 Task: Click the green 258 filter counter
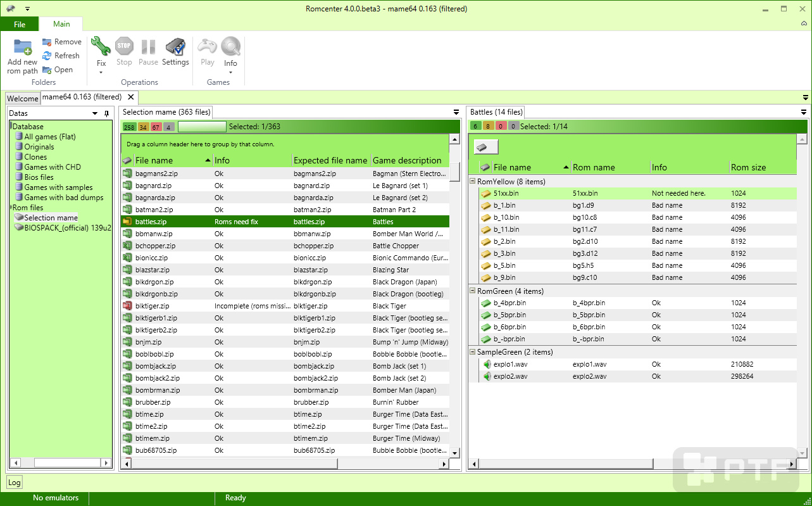coord(129,127)
